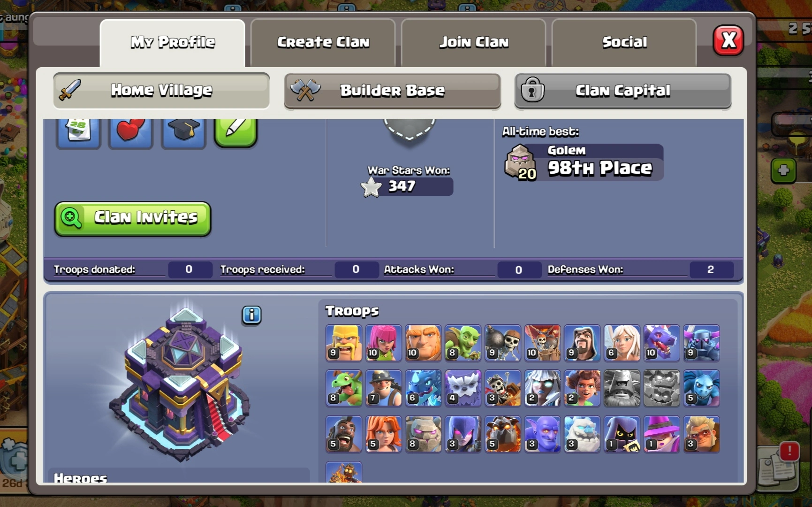Switch to the Join Clan tab
The width and height of the screenshot is (812, 507).
474,43
